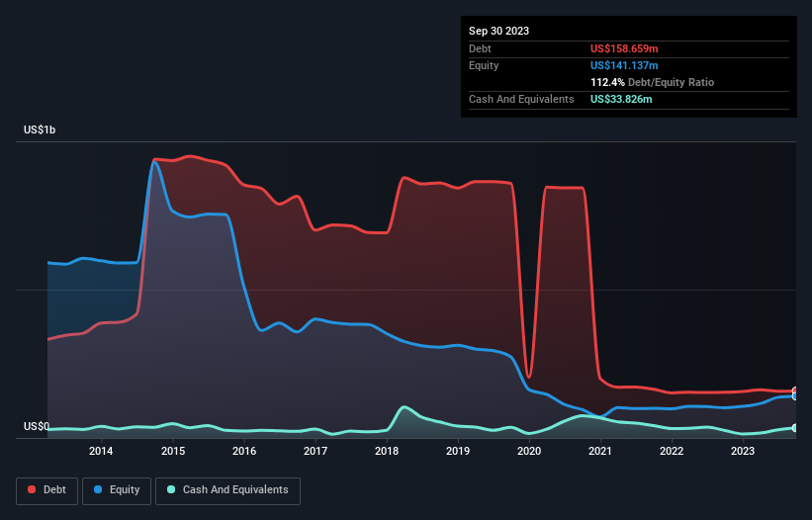Click the blue Equity legend dot
This screenshot has width=812, height=520.
98,489
